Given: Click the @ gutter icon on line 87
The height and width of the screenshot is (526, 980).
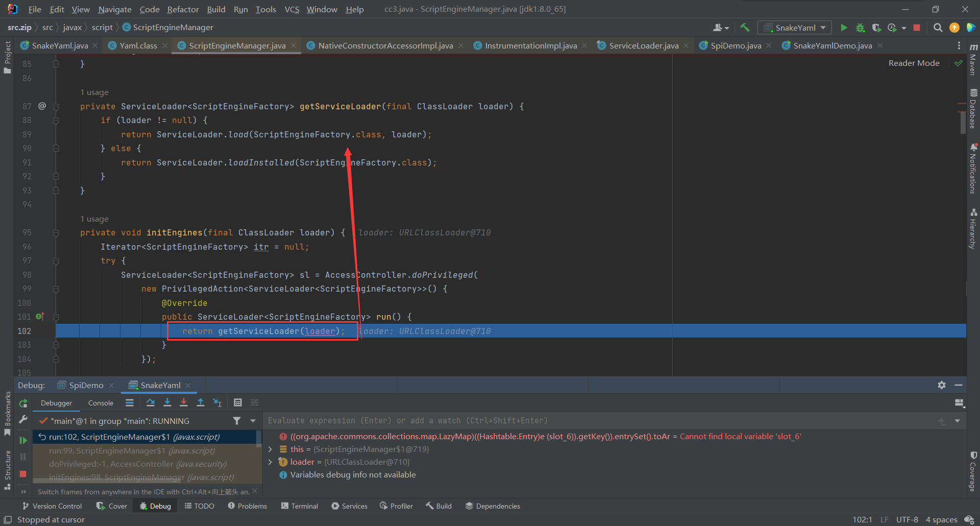Looking at the screenshot, I should [x=42, y=106].
